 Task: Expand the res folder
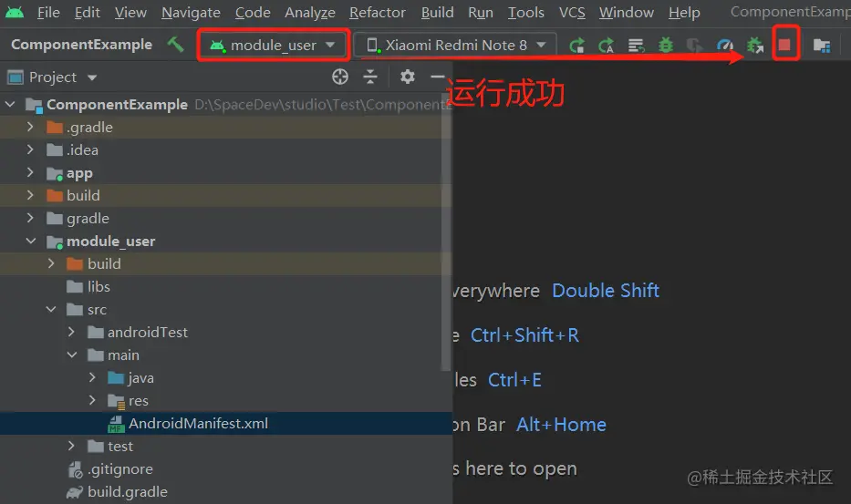pos(92,400)
